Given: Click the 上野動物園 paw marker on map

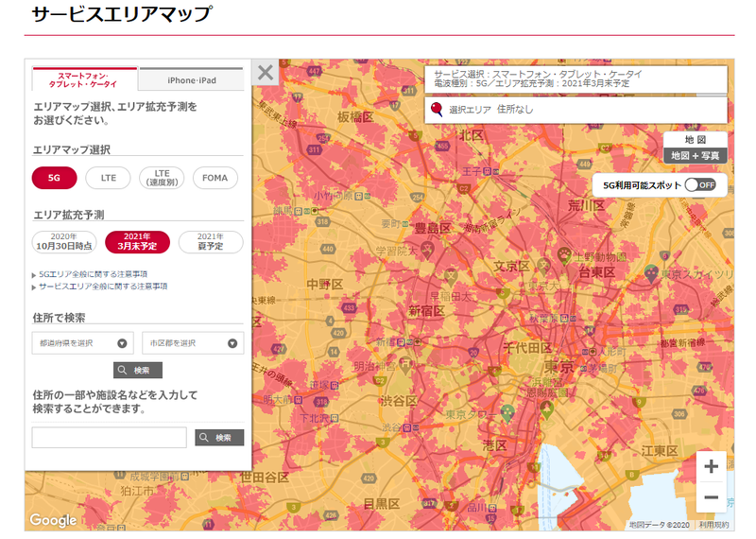Looking at the screenshot, I should pos(563,255).
